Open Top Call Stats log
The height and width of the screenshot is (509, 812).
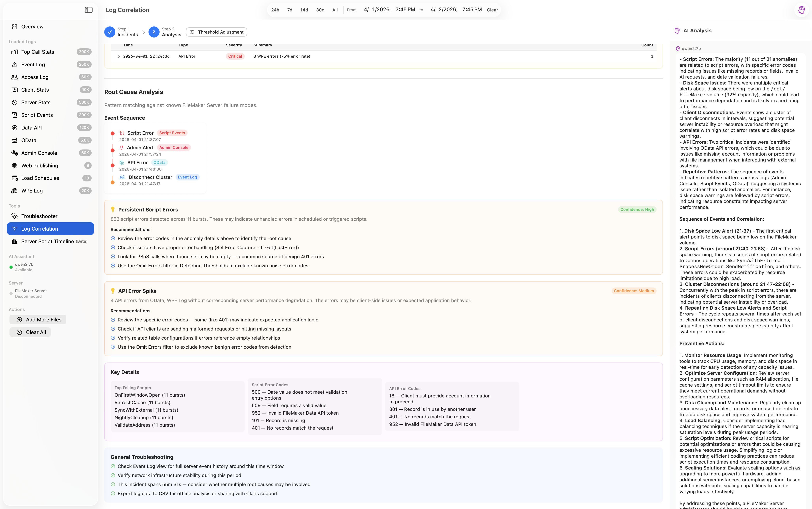(x=38, y=52)
